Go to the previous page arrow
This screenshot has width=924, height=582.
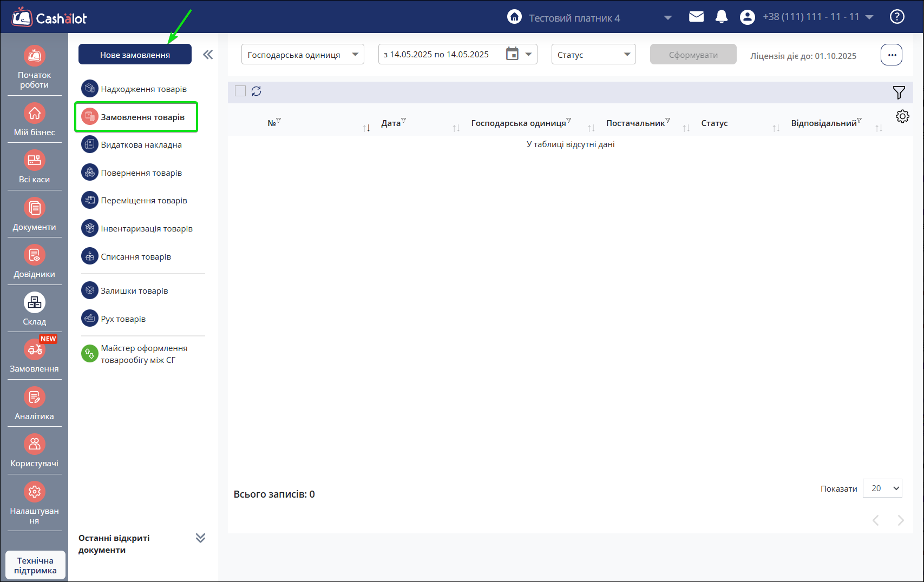pyautogui.click(x=875, y=520)
